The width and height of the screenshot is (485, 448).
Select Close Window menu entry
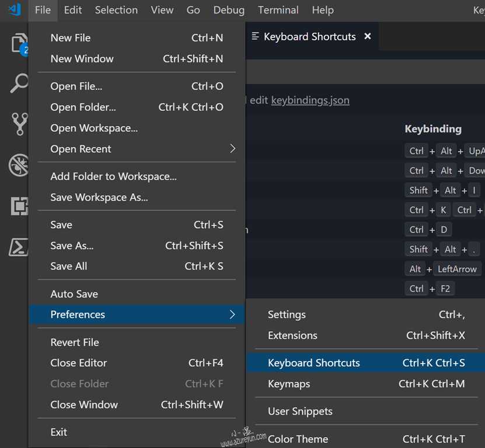(x=137, y=405)
